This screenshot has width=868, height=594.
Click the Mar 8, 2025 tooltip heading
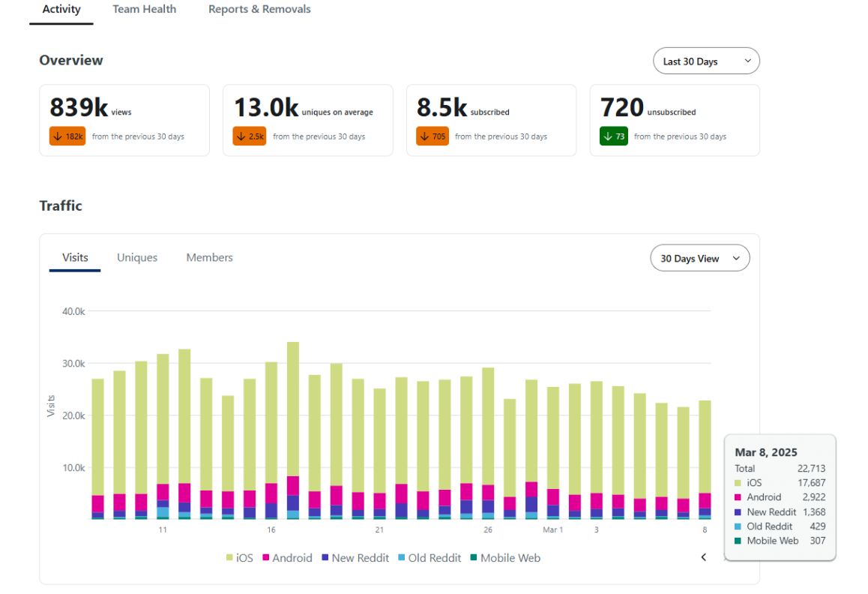pos(765,452)
